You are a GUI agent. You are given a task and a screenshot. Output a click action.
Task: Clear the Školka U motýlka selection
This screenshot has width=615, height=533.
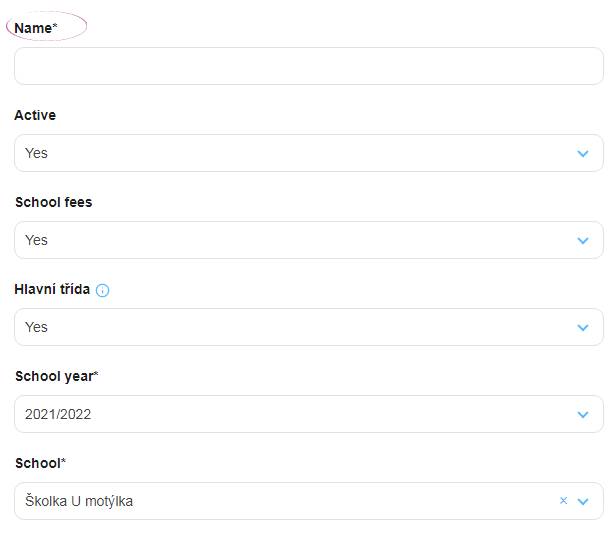(x=563, y=500)
